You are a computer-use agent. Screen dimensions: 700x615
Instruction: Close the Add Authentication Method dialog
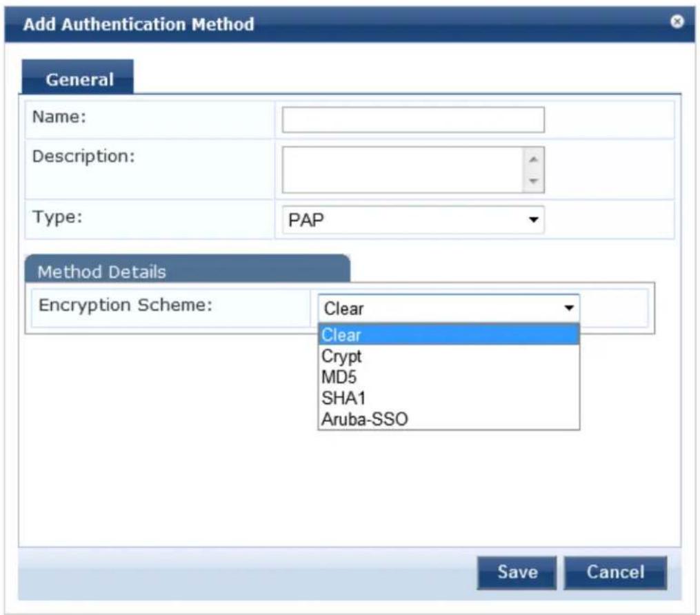pyautogui.click(x=677, y=21)
